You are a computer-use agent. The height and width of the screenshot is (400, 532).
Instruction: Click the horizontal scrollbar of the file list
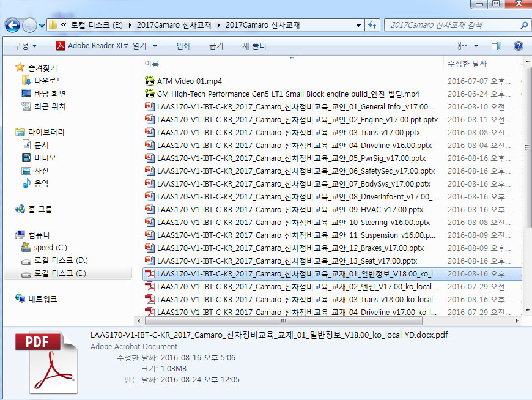point(284,320)
